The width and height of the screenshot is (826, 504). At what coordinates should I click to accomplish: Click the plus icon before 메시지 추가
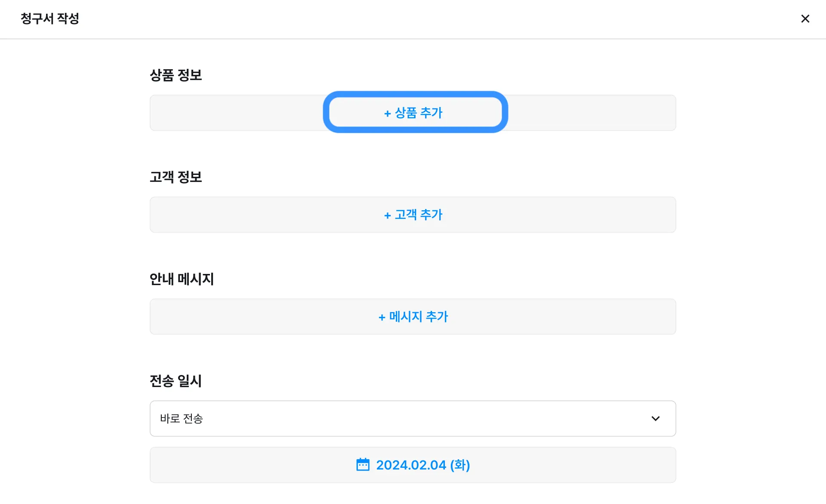coord(382,317)
